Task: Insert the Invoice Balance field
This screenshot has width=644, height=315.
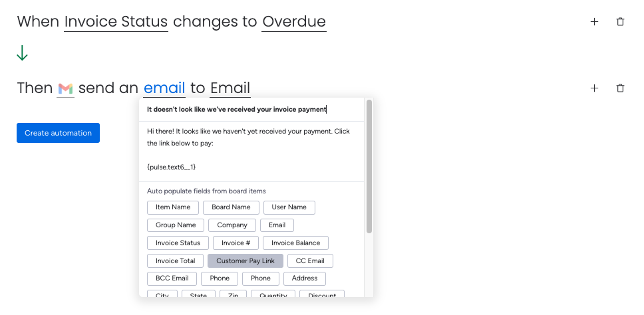Action: coord(295,243)
